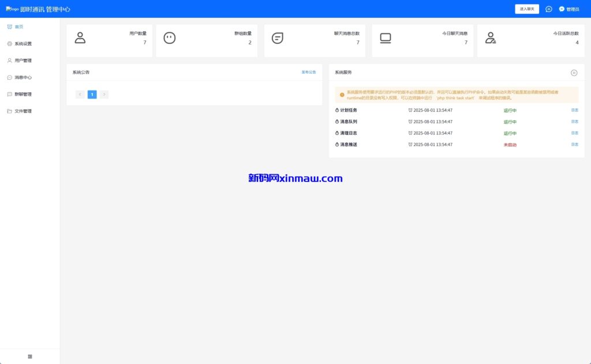Open 系统设置 in the sidebar
The width and height of the screenshot is (591, 364).
click(x=23, y=44)
